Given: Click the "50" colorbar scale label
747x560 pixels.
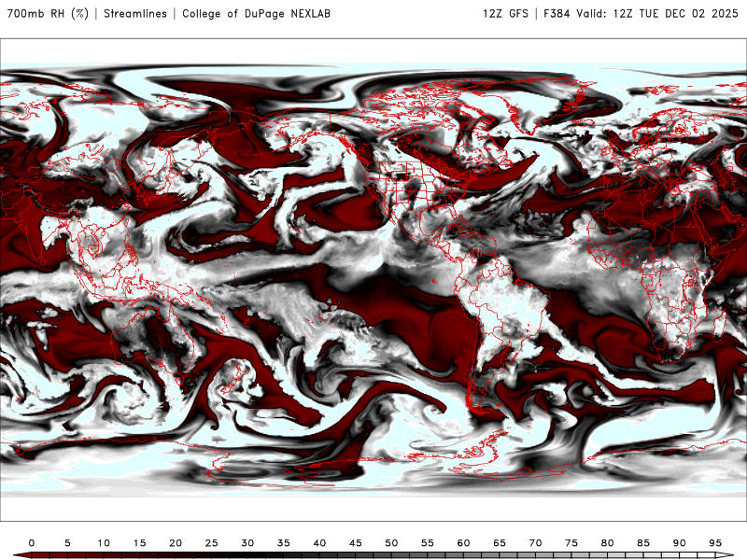Looking at the screenshot, I should coord(391,543).
